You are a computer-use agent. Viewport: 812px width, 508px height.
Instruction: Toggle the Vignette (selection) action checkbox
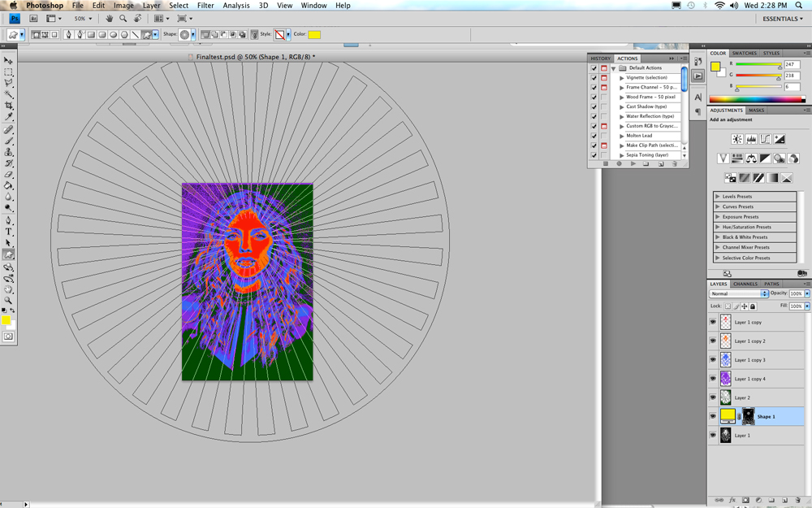pos(594,78)
